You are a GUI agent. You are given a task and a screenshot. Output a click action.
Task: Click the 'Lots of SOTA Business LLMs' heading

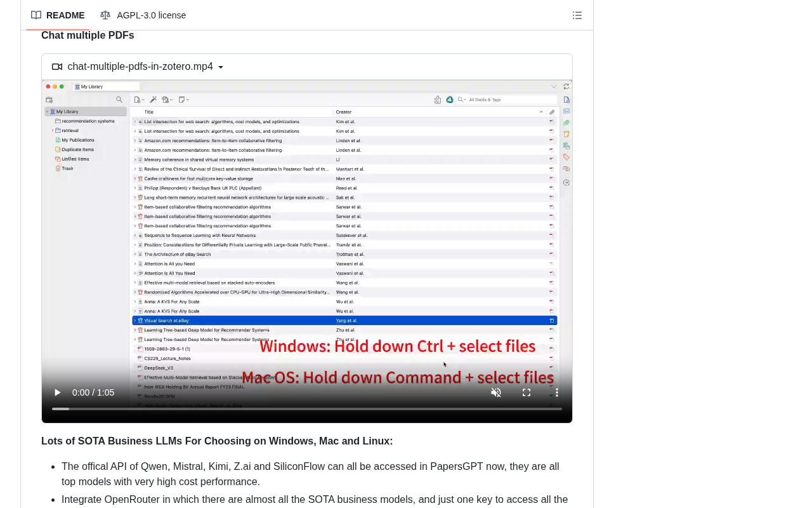click(x=217, y=441)
